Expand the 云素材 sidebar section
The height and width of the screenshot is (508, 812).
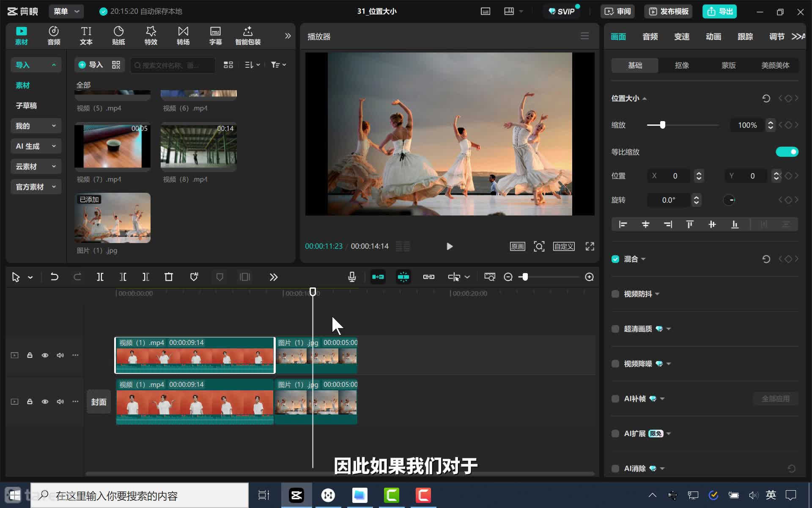coord(36,166)
